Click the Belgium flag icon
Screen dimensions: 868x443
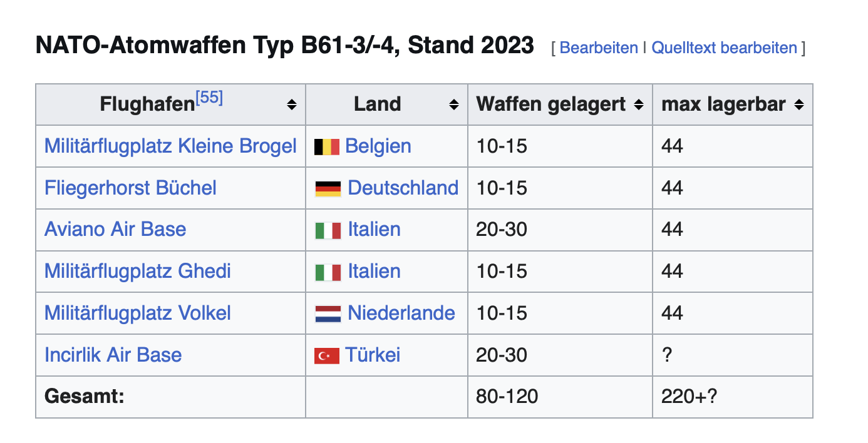[327, 146]
